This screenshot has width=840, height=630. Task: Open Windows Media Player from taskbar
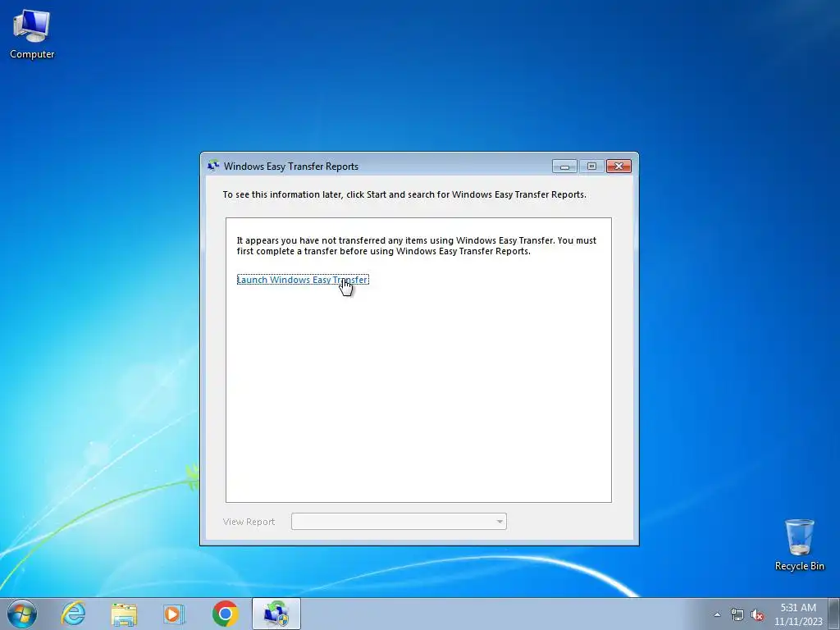pyautogui.click(x=174, y=614)
